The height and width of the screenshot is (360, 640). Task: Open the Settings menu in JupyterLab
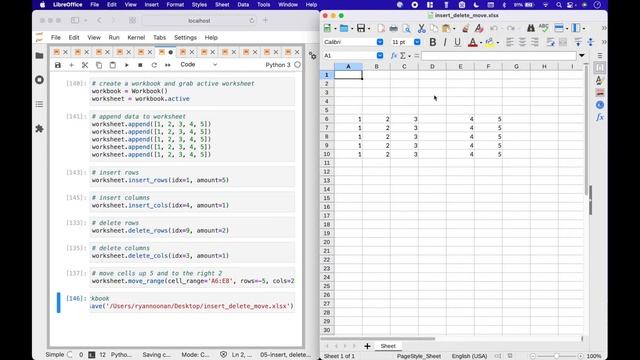[185, 38]
